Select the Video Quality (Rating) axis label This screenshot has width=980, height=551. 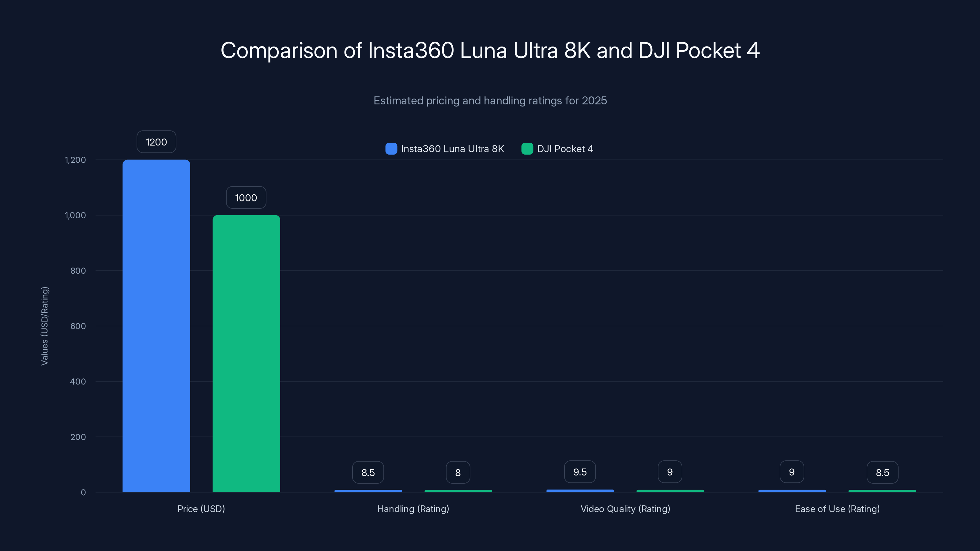tap(625, 509)
